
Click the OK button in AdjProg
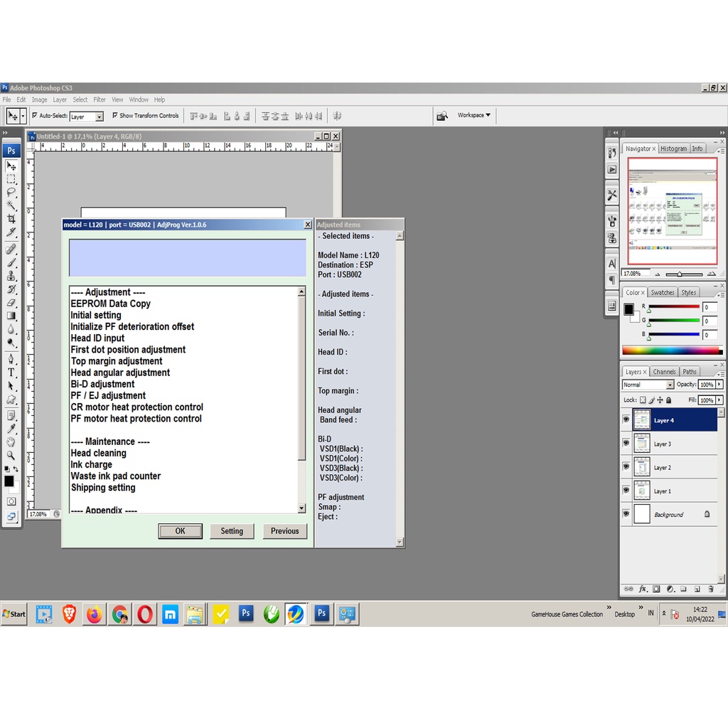pos(180,531)
